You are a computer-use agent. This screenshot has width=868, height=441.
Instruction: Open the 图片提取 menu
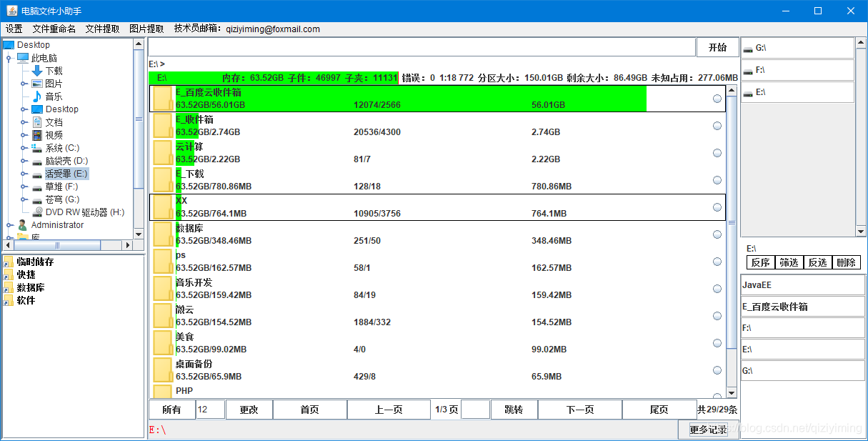click(x=147, y=29)
